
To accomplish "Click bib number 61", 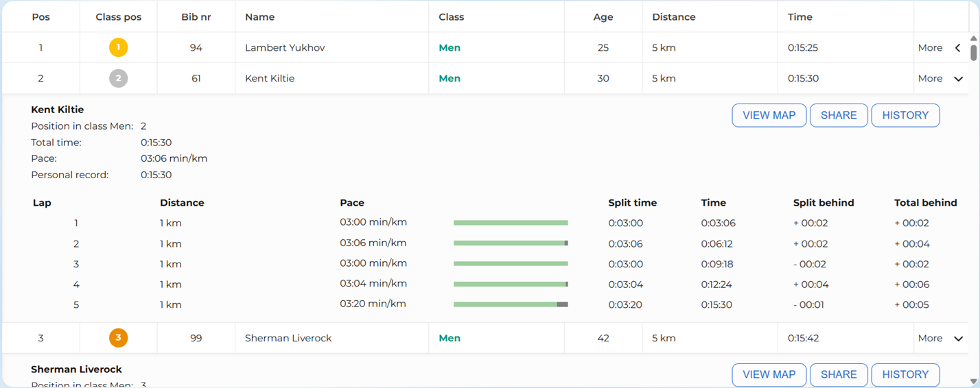I will [x=196, y=79].
